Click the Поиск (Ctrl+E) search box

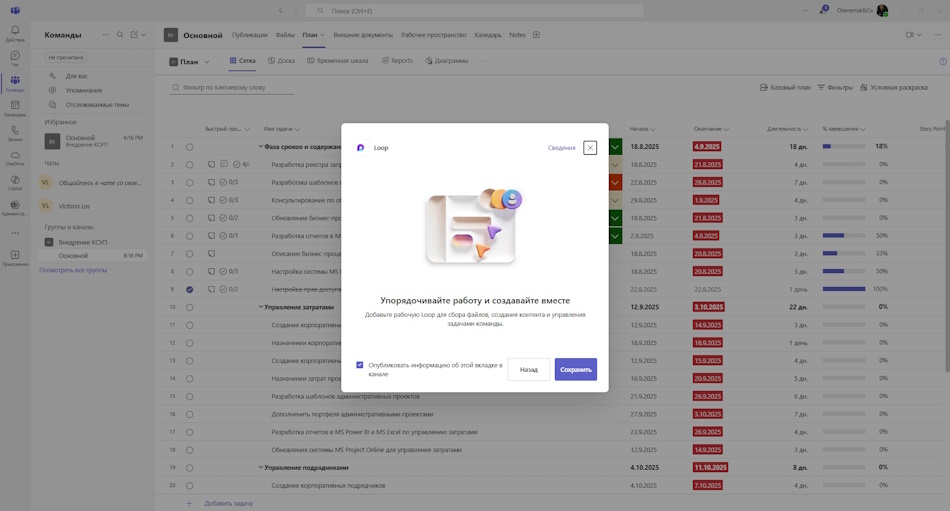[x=474, y=10]
